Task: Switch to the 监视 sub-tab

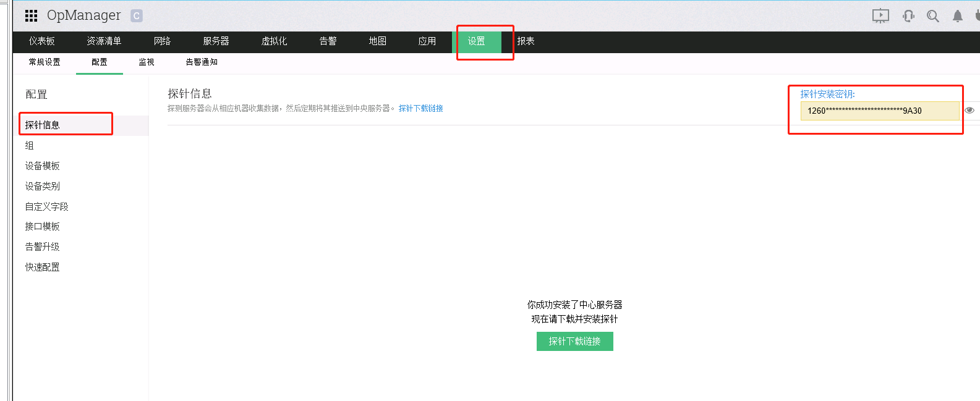Action: [147, 62]
